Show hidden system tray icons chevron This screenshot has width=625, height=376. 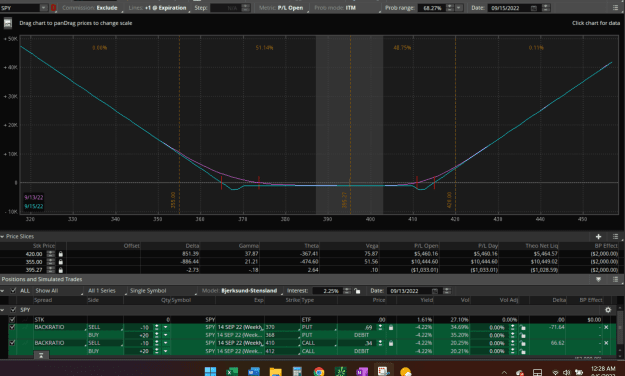pos(504,372)
